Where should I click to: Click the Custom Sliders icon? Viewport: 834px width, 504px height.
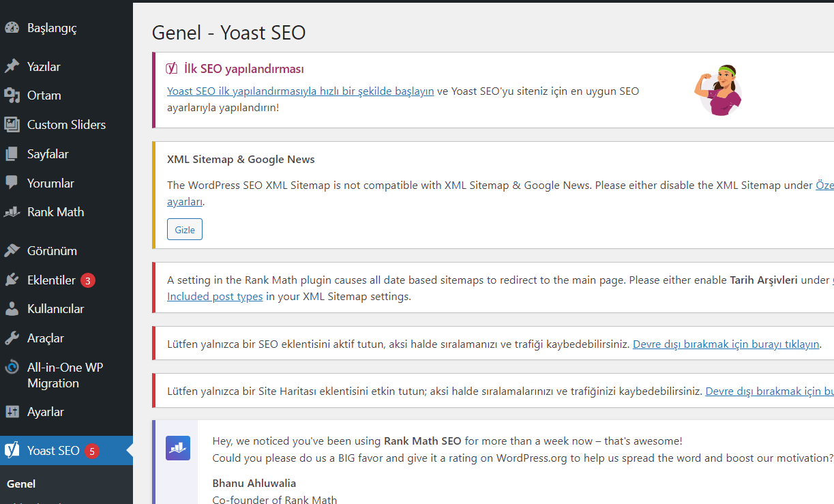(x=12, y=125)
